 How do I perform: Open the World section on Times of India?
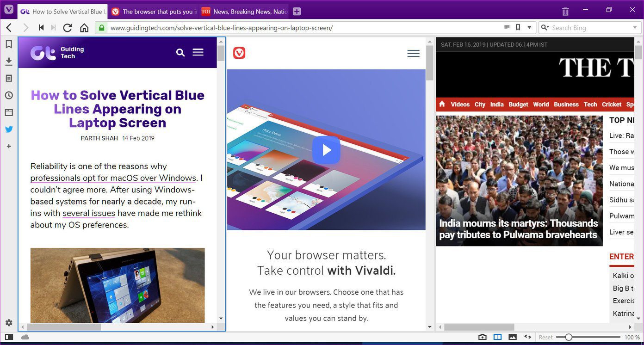coord(541,104)
